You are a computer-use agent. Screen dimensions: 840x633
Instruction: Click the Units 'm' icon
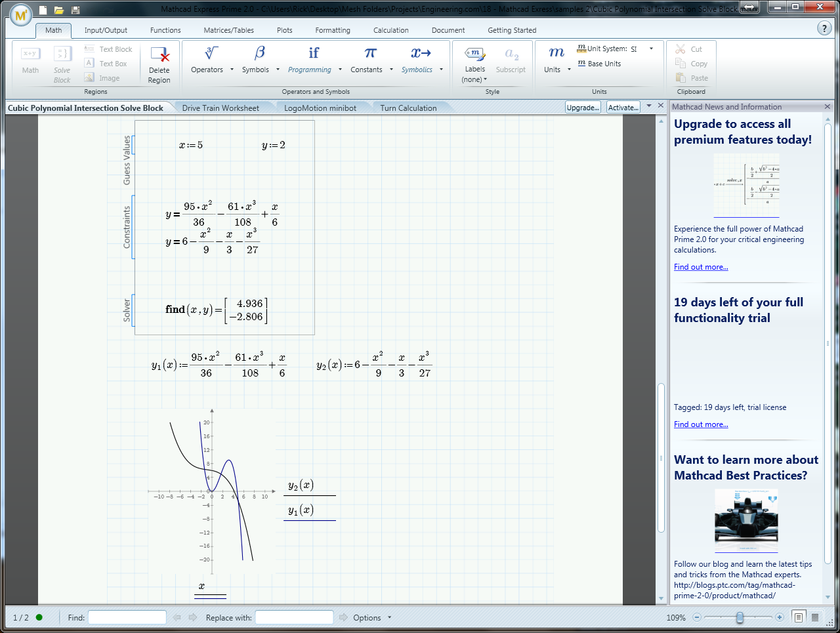556,53
